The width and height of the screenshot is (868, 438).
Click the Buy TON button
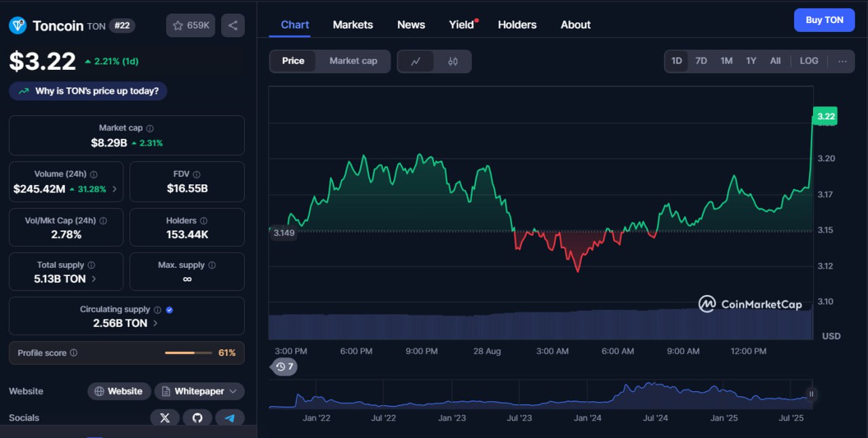coord(825,20)
